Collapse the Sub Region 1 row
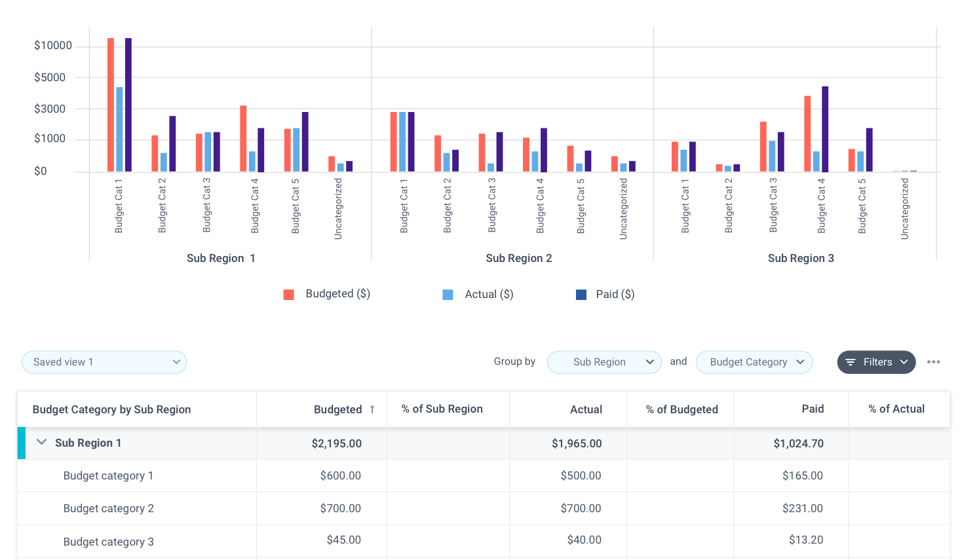The width and height of the screenshot is (960, 560). click(41, 443)
